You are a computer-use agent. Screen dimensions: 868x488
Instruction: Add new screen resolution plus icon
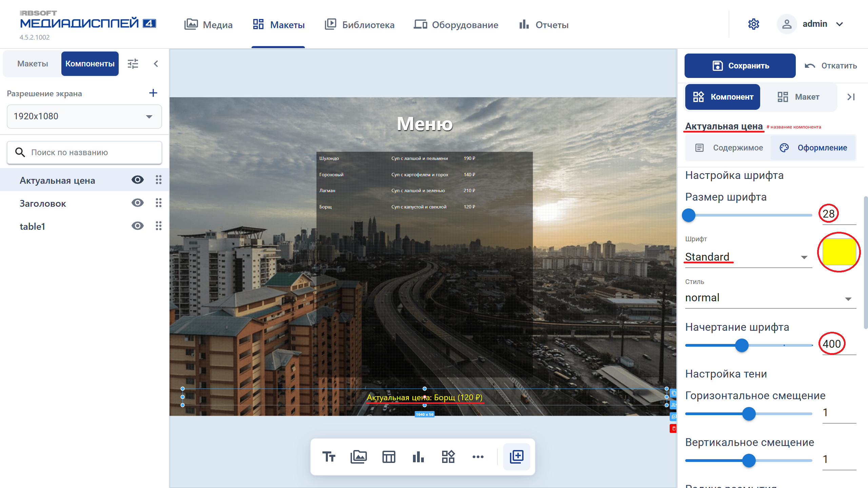153,93
